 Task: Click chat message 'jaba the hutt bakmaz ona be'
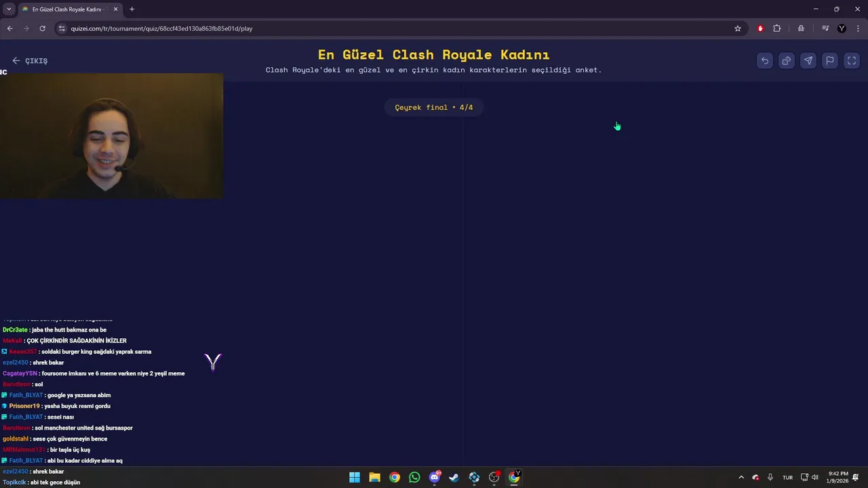pyautogui.click(x=69, y=330)
